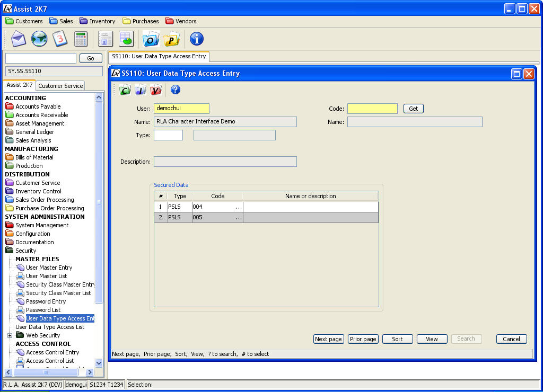Select row 2 in Secured Data table
Viewport: 543px width, 392px height.
pyautogui.click(x=266, y=218)
